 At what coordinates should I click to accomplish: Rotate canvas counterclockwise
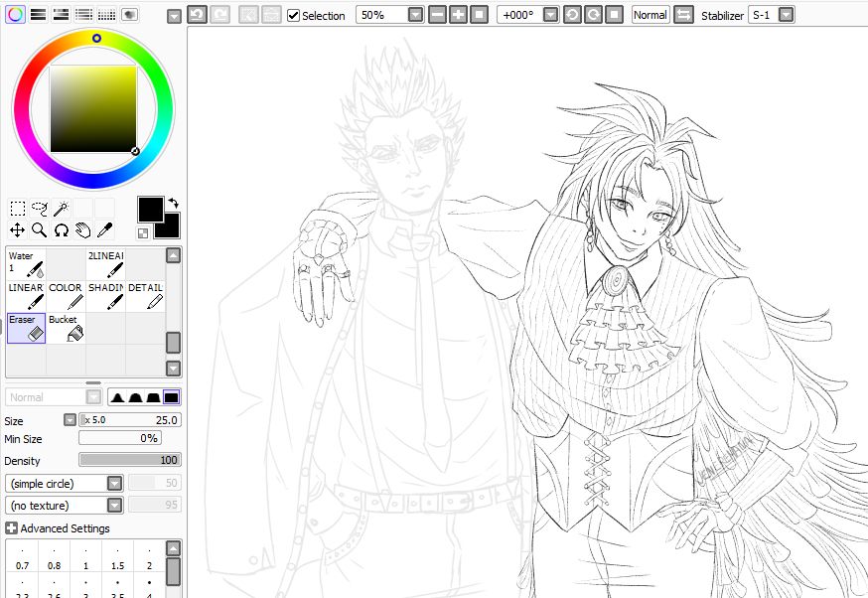pyautogui.click(x=572, y=15)
